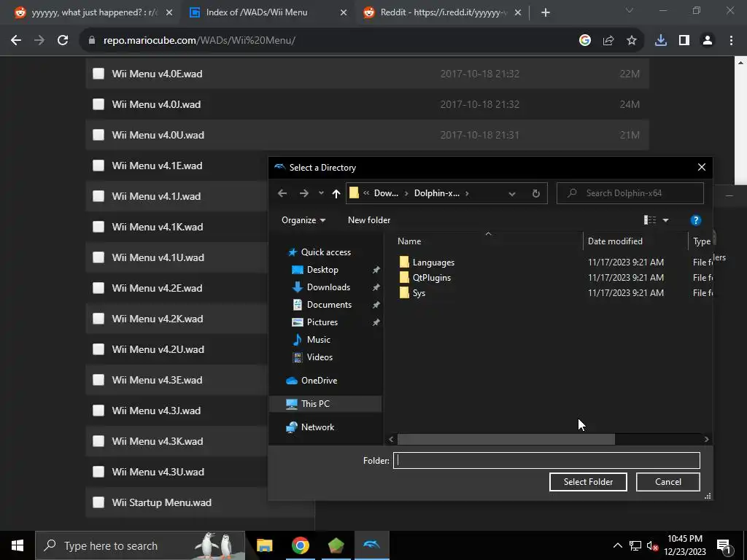This screenshot has width=747, height=560.
Task: Refresh the Dolphin-x64 folder listing
Action: point(536,193)
